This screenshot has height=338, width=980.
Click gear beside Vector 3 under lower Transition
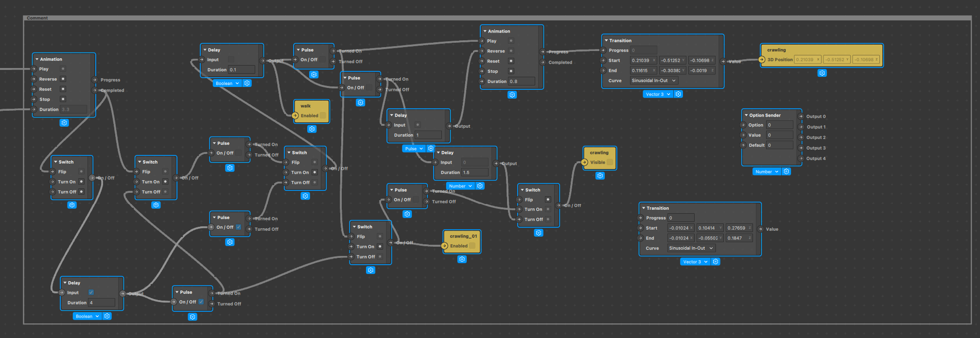point(716,261)
